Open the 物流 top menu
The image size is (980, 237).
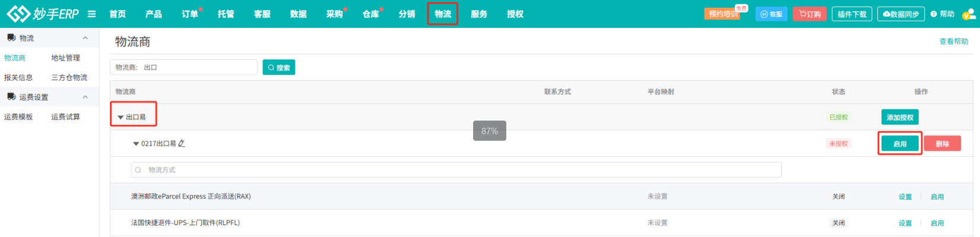(x=443, y=14)
